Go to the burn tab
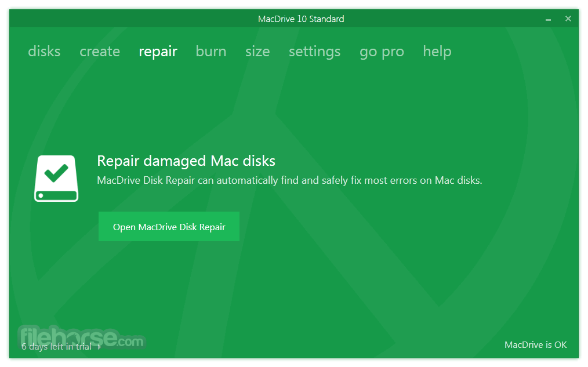Image resolution: width=588 pixels, height=367 pixels. tap(211, 52)
